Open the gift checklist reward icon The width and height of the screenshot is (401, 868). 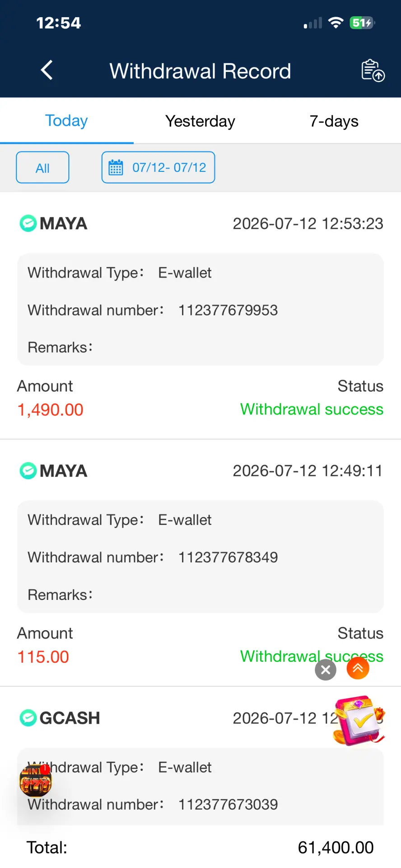tap(359, 720)
